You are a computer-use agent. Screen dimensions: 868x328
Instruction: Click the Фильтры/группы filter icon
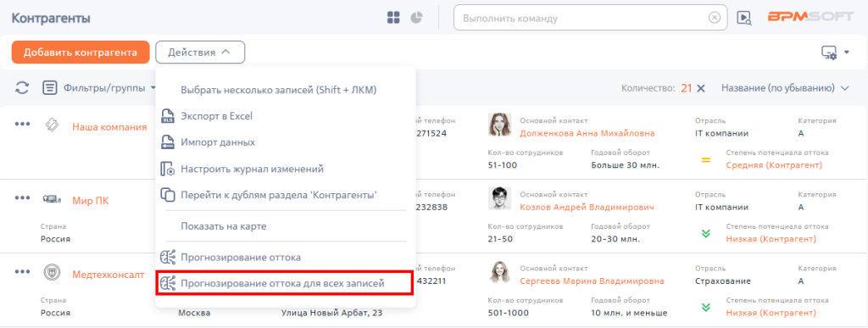click(x=50, y=87)
